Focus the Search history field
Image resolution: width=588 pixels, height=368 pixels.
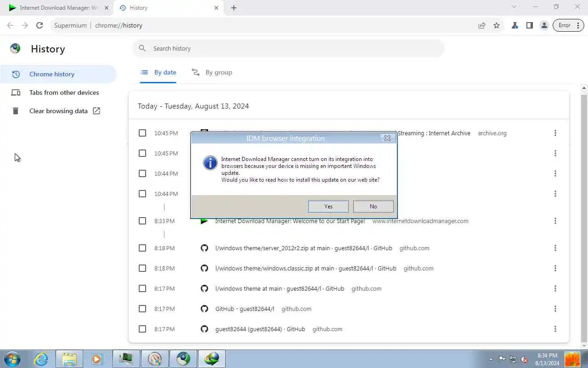pyautogui.click(x=288, y=48)
